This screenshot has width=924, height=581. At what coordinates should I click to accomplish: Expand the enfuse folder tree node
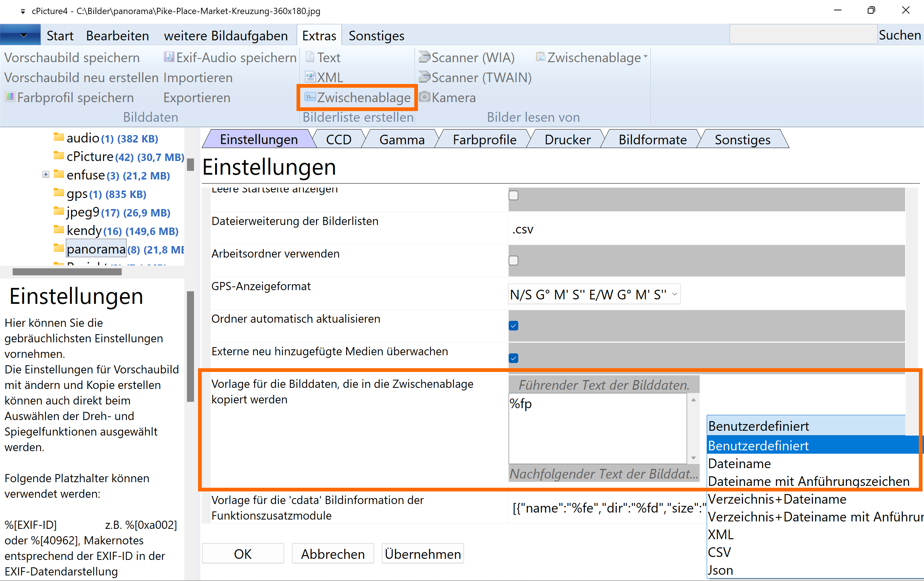(x=46, y=175)
